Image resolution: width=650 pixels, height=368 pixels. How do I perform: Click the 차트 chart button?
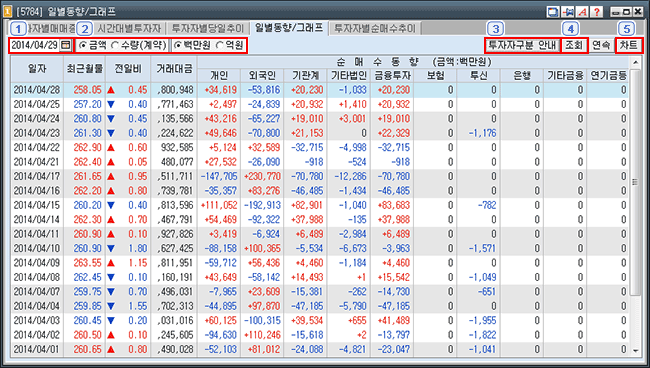pos(628,45)
